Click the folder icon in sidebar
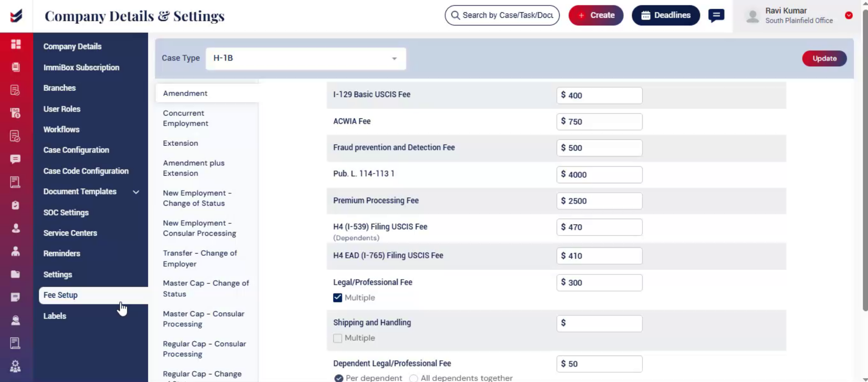Image resolution: width=868 pixels, height=382 pixels. [x=15, y=274]
